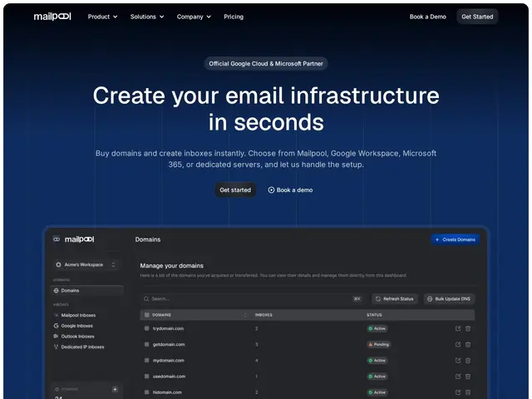Click the hero Get started button
Viewport: 532px width, 399px height.
click(235, 190)
